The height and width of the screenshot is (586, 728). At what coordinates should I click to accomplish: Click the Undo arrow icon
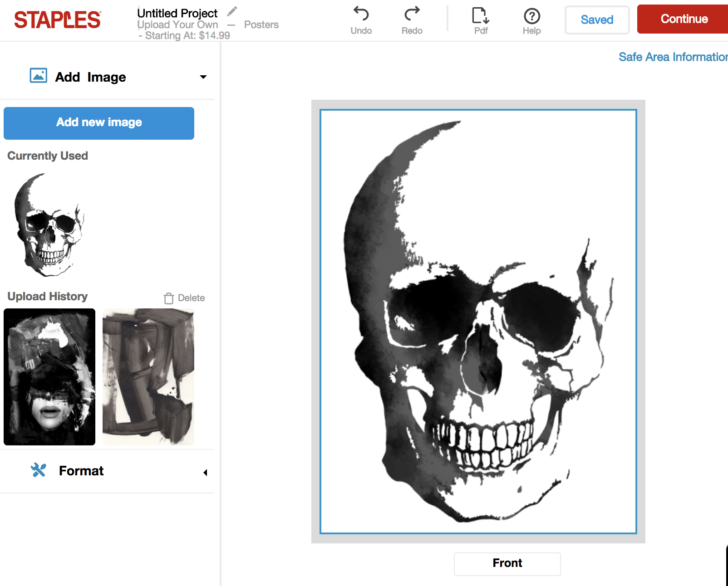click(361, 14)
